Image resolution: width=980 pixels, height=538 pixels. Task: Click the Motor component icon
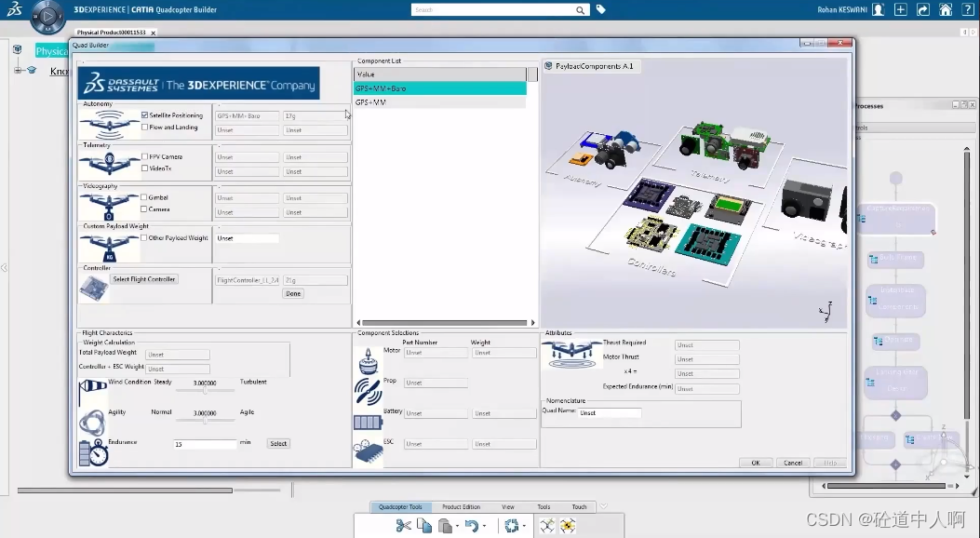point(369,361)
